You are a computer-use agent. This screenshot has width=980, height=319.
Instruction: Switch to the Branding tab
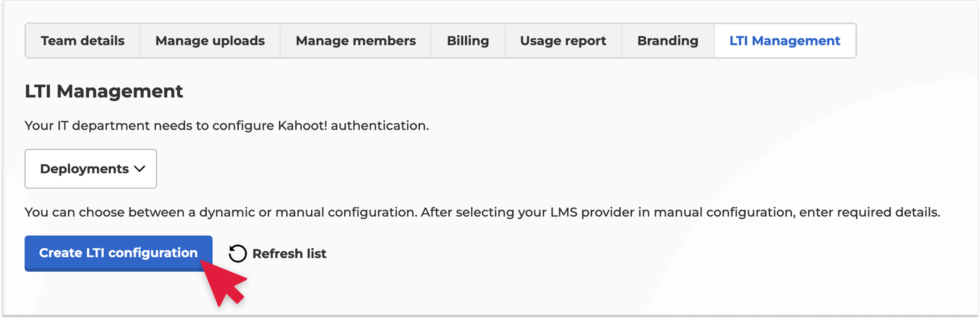pyautogui.click(x=667, y=40)
